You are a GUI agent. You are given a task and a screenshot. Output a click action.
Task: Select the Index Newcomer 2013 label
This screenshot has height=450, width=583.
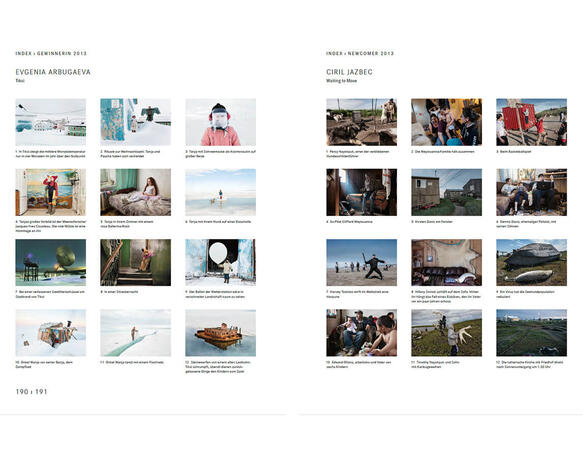360,54
